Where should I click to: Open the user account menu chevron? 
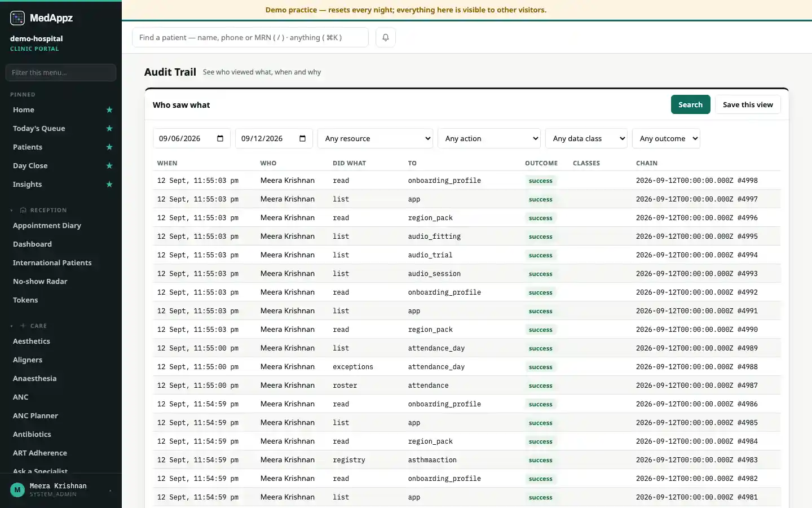click(110, 491)
